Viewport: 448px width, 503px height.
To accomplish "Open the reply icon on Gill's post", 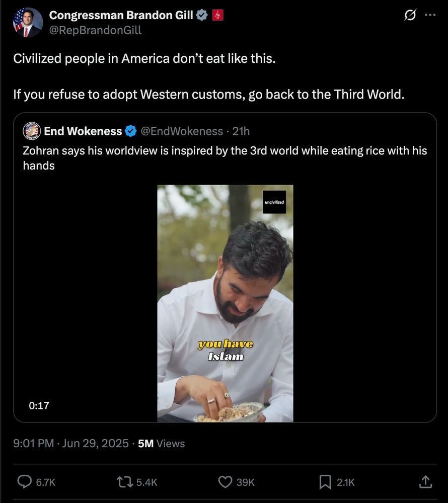I will pos(24,481).
